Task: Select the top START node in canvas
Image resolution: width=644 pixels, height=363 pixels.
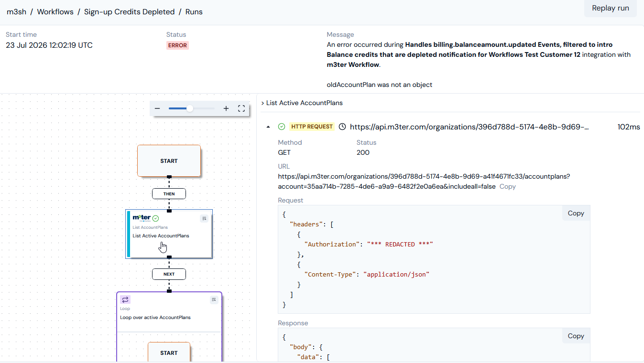Action: 169,161
